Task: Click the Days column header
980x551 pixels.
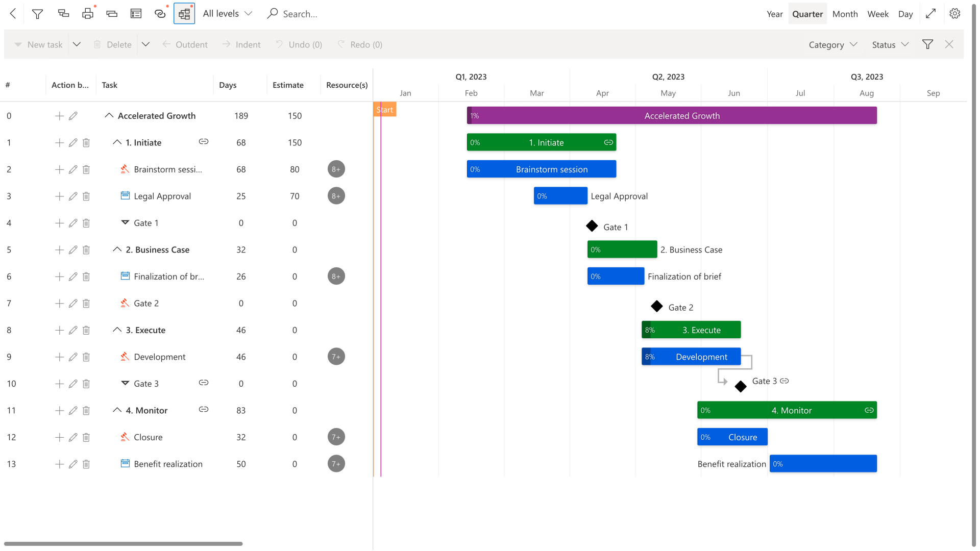Action: (x=228, y=85)
